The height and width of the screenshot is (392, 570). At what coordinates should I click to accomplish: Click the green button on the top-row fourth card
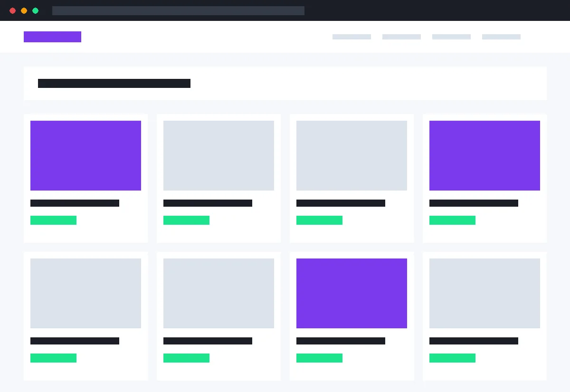452,220
